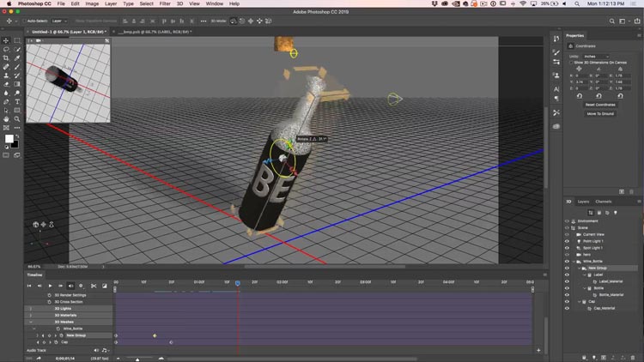Click the foreground color swatch
644x362 pixels.
point(9,138)
